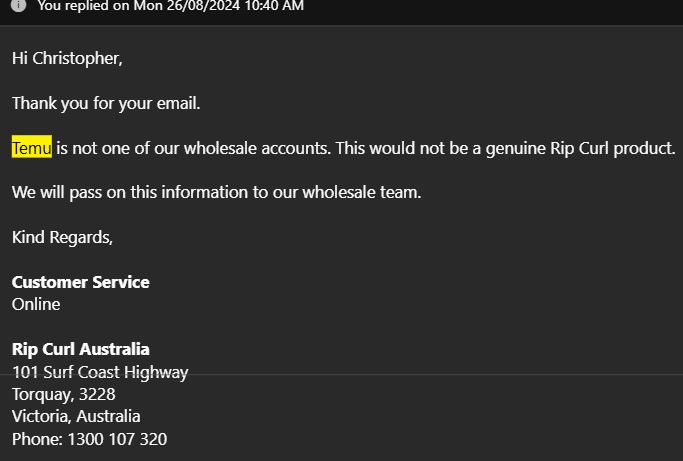Screen dimensions: 683x461
Task: Click the bold "Customer Service" signature line
Action: [80, 282]
